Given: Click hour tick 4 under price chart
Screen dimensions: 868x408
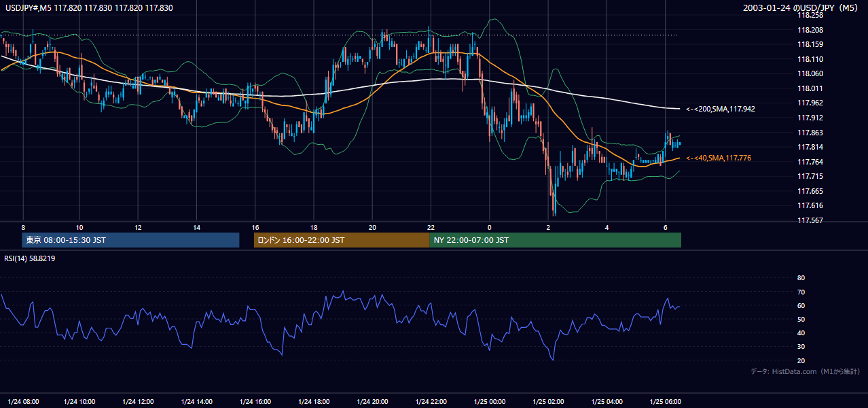Looking at the screenshot, I should click(607, 227).
